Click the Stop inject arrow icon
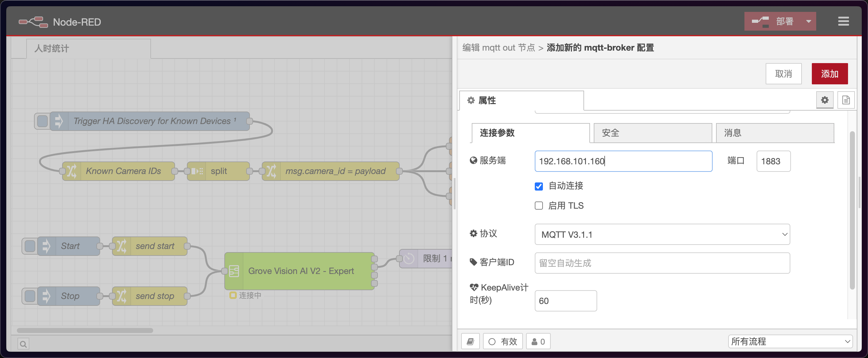Screen dimensions: 868x358 click(x=46, y=296)
